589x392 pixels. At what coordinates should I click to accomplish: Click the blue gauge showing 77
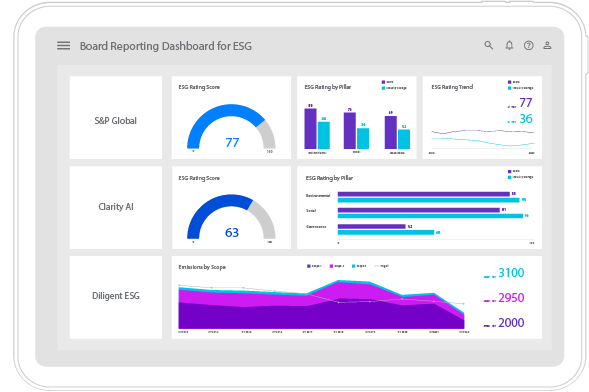click(x=231, y=127)
